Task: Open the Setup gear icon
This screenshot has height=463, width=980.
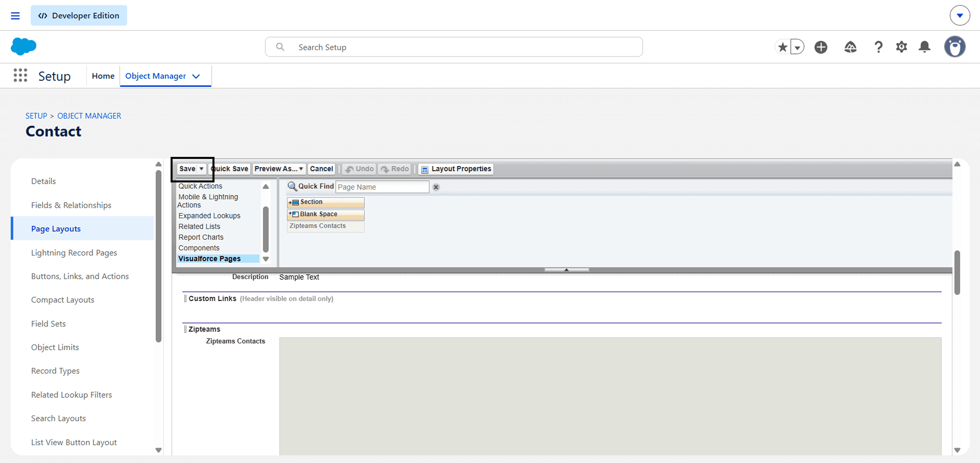Action: 901,47
